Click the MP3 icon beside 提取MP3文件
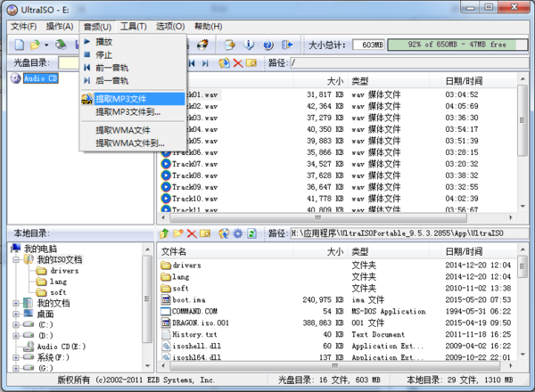Image resolution: width=535 pixels, height=392 pixels. click(86, 99)
